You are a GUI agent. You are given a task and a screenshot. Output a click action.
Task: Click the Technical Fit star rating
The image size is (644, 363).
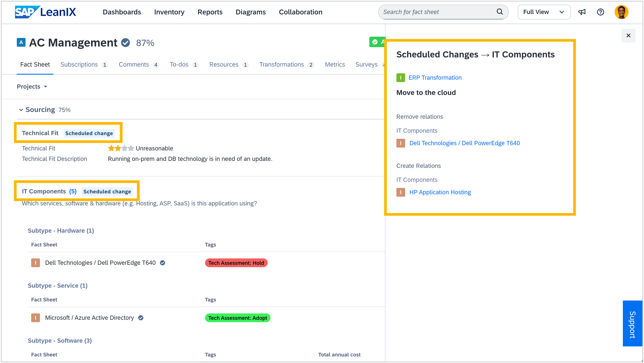pos(121,148)
